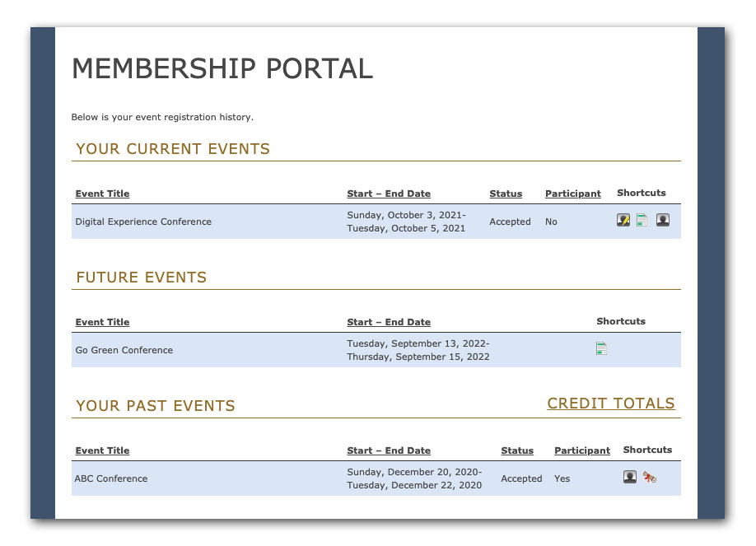This screenshot has width=756, height=546.
Task: Sort current events by Start – End Date
Action: coord(389,194)
